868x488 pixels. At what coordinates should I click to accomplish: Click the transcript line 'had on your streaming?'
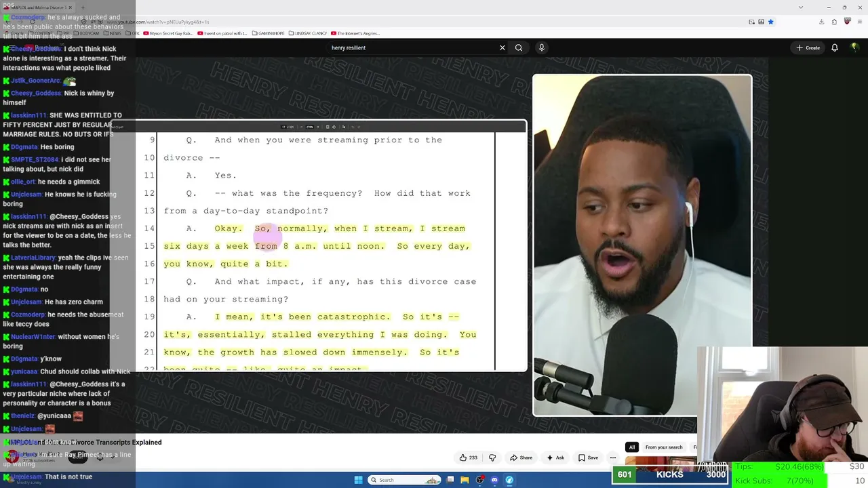click(x=226, y=299)
